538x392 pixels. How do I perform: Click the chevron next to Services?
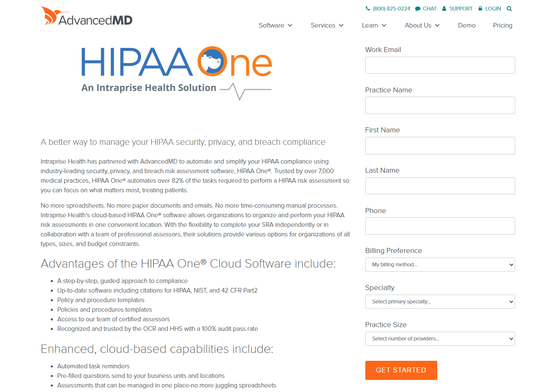pyautogui.click(x=341, y=25)
